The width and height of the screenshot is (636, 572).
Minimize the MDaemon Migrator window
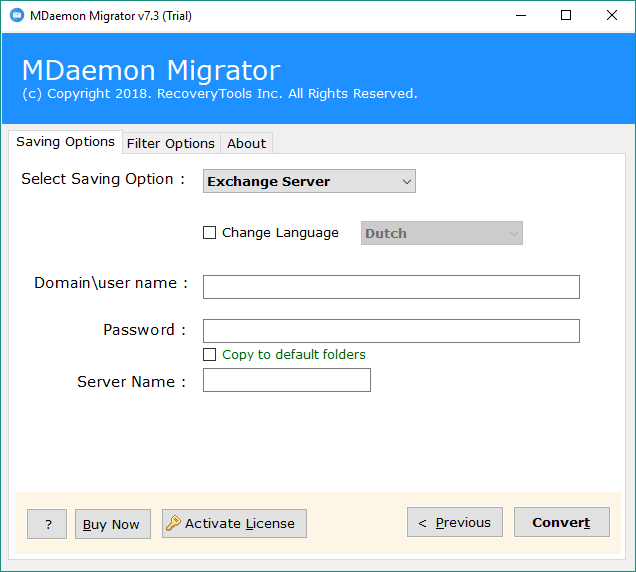[521, 15]
